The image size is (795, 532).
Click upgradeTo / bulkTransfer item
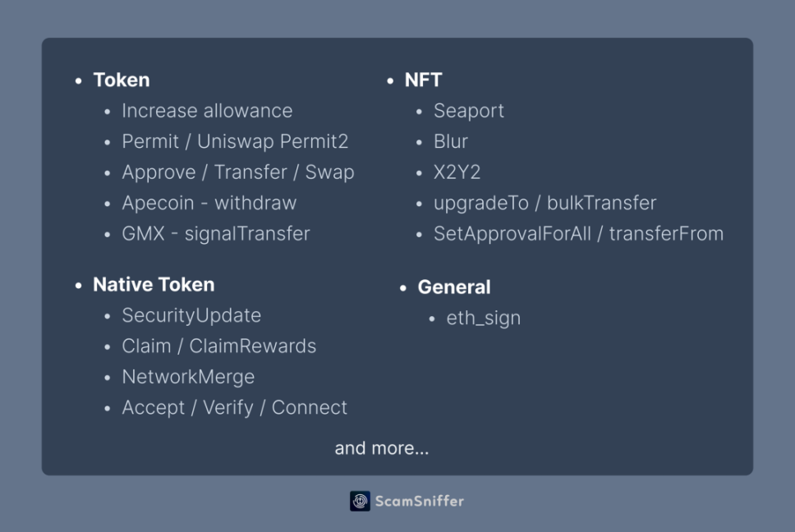click(545, 203)
